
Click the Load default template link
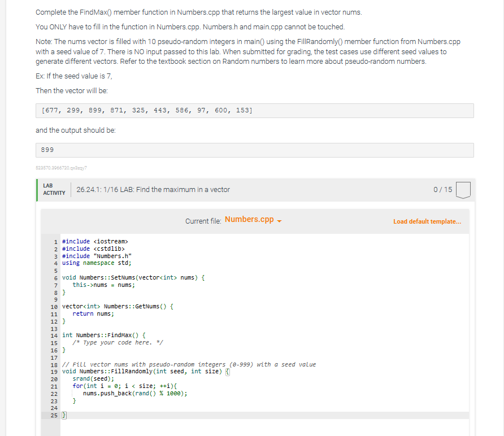[427, 221]
